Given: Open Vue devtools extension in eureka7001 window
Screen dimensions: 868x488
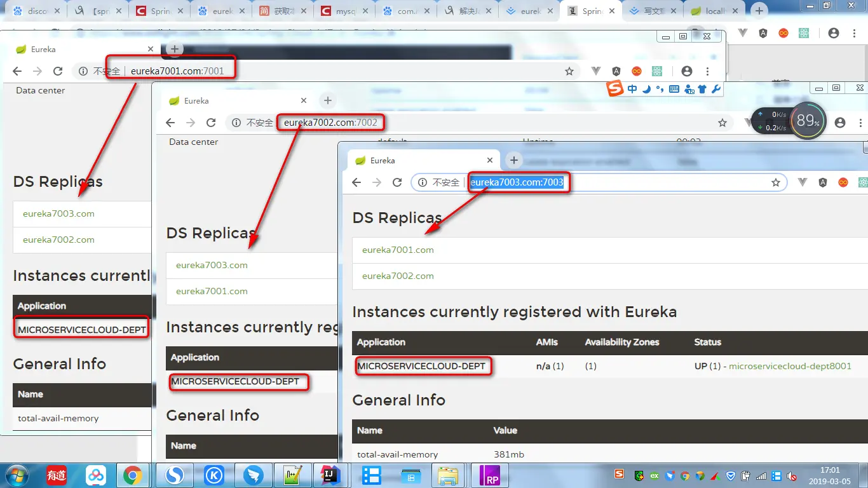Looking at the screenshot, I should (596, 71).
